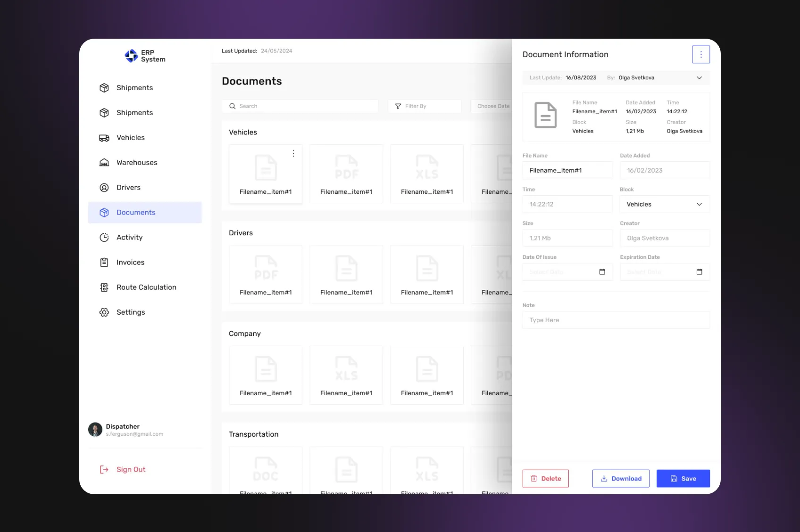The height and width of the screenshot is (532, 800).
Task: Open the PDF file thumbnail in Vehicles
Action: click(346, 174)
